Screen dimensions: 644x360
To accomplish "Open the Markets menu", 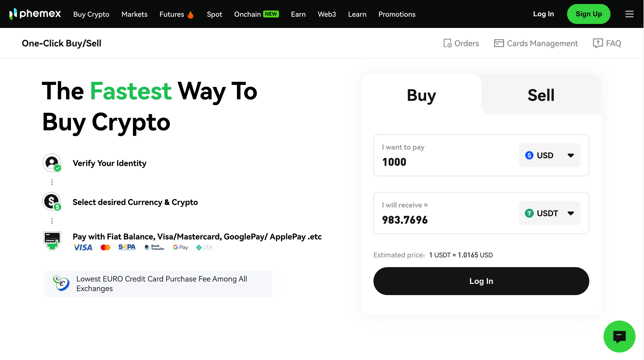I will [134, 14].
